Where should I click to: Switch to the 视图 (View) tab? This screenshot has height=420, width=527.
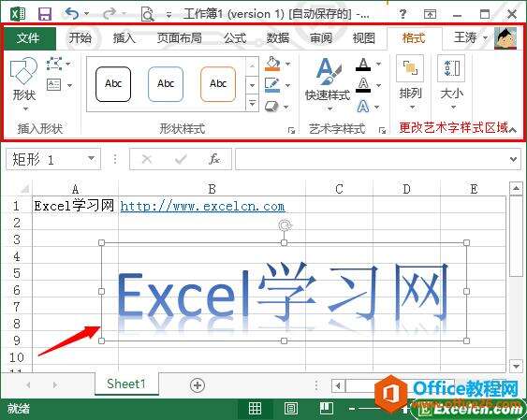(x=363, y=38)
